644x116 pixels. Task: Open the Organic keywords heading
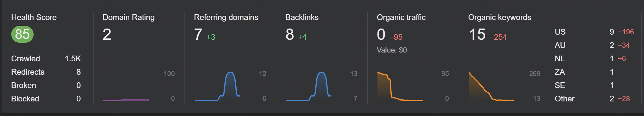click(500, 17)
